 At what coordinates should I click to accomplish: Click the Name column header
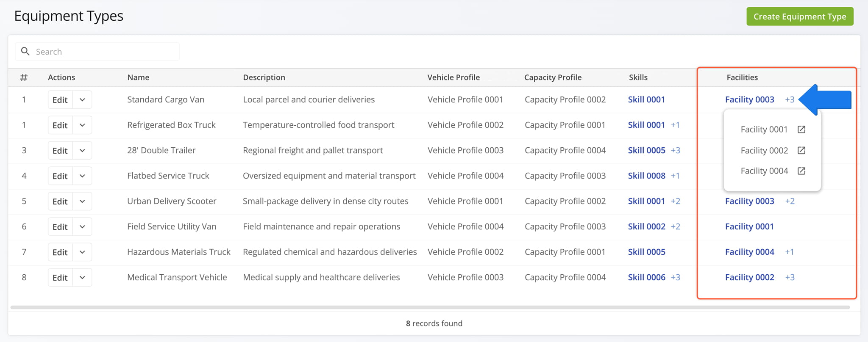pyautogui.click(x=138, y=77)
